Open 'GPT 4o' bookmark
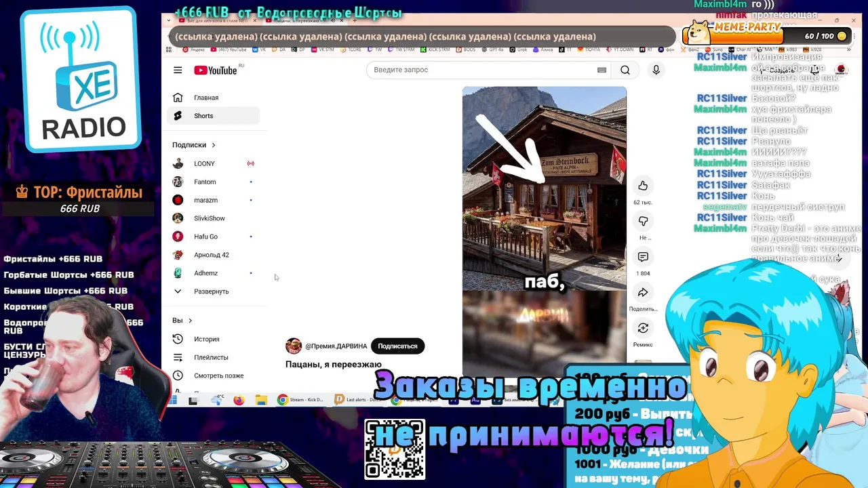Viewport: 868px width, 488px height. pos(493,49)
